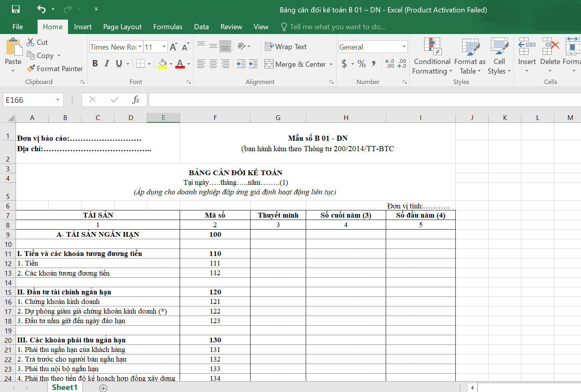Expand the Fill Color dropdown arrow

pos(171,64)
